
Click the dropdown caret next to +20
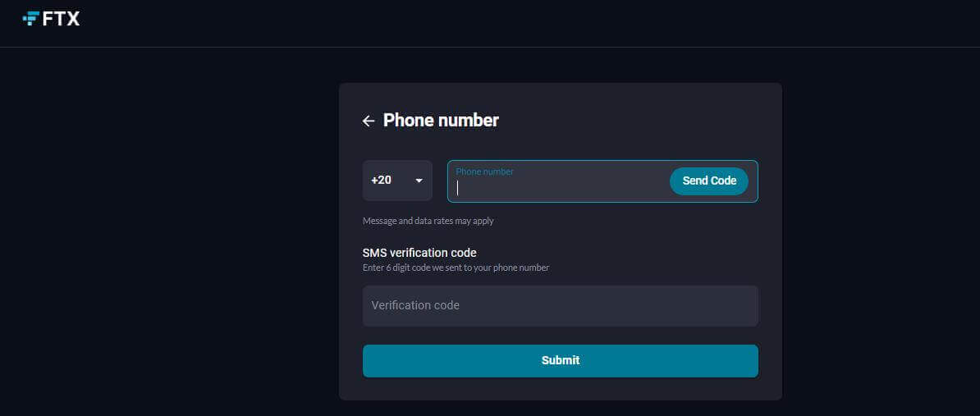click(419, 181)
